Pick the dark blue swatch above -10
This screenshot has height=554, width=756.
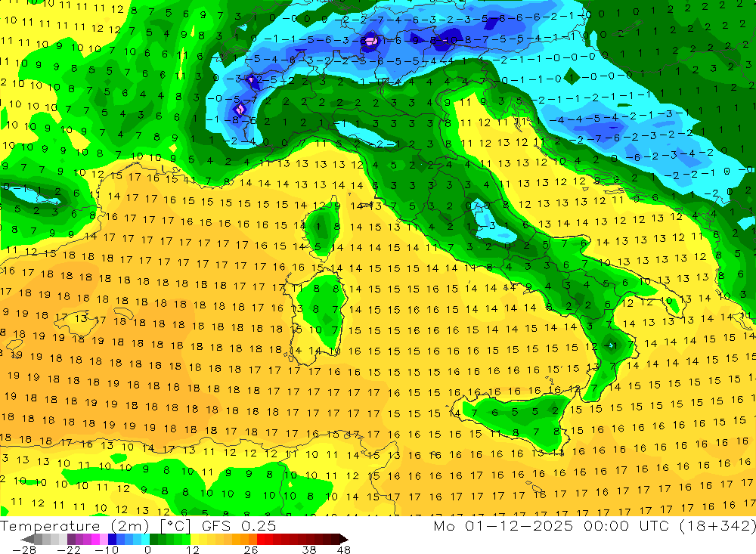point(112,539)
